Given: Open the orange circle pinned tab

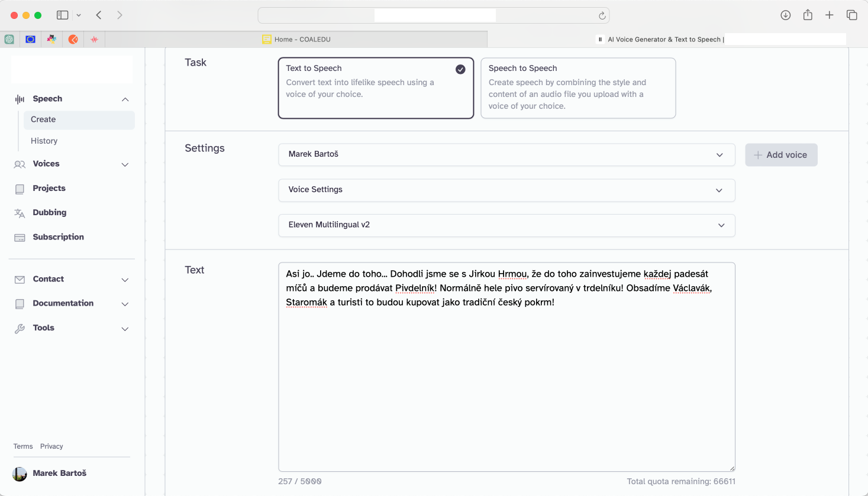Looking at the screenshot, I should coord(73,40).
